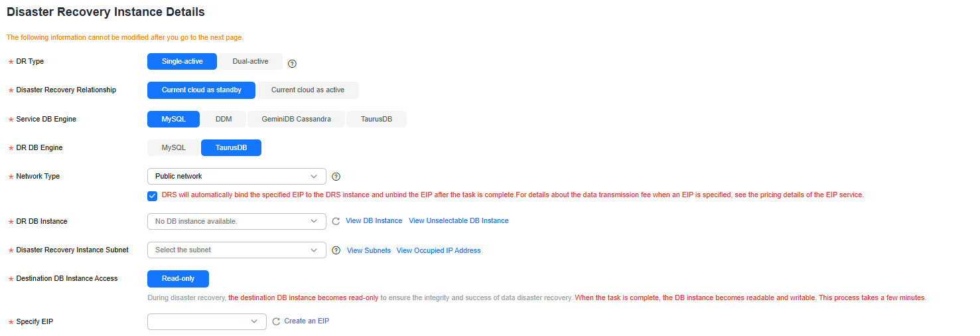Select DDM as Service DB Engine

pyautogui.click(x=224, y=120)
